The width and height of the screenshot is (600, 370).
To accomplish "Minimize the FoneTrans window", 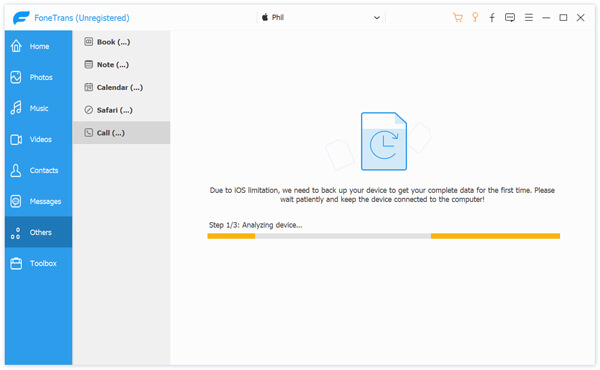I will pos(546,18).
